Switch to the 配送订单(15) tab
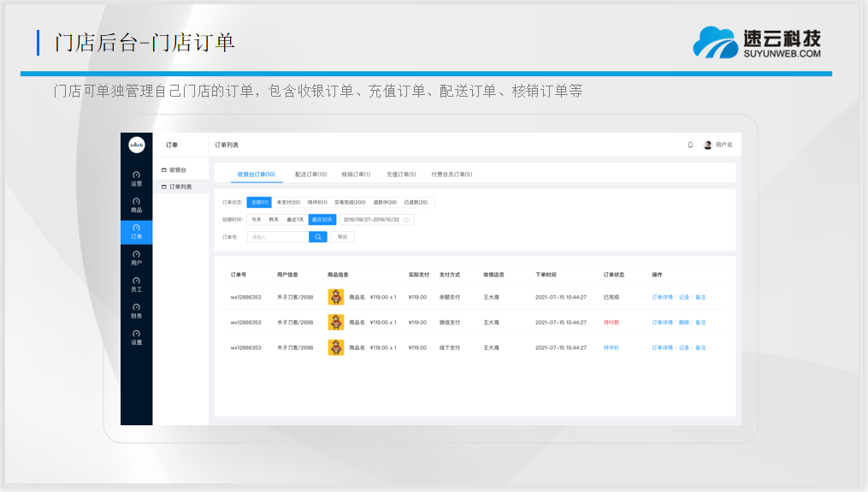Image resolution: width=868 pixels, height=492 pixels. click(x=310, y=174)
